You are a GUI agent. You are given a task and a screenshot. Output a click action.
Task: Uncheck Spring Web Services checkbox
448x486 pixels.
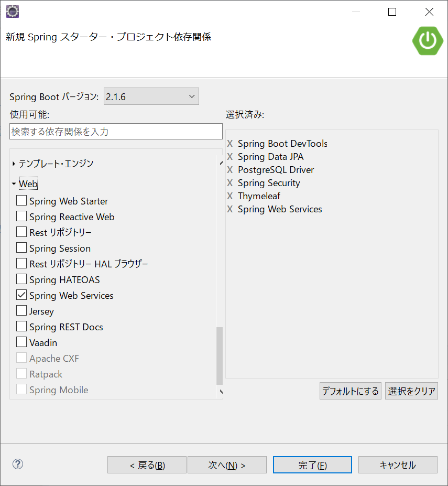click(21, 295)
